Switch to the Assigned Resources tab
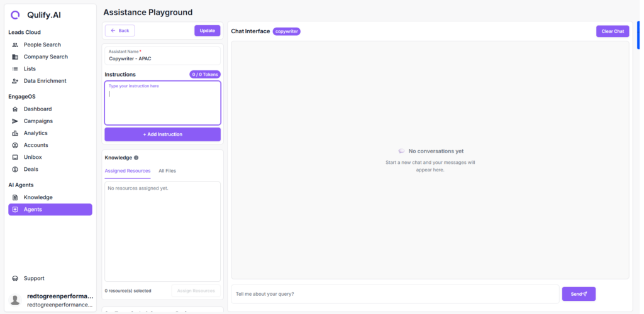 click(127, 171)
